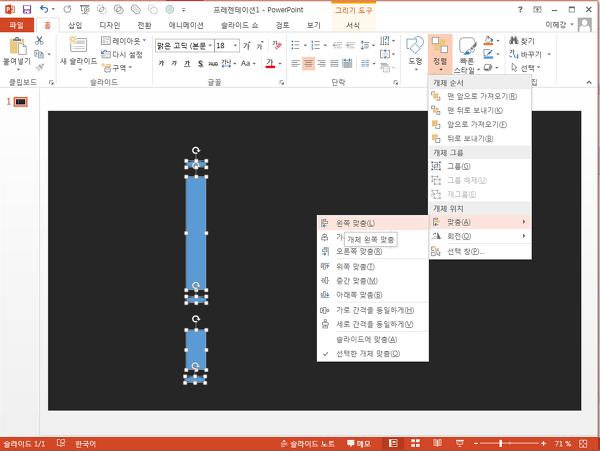Start slideshow icon in status bar
600x451 pixels.
[460, 444]
